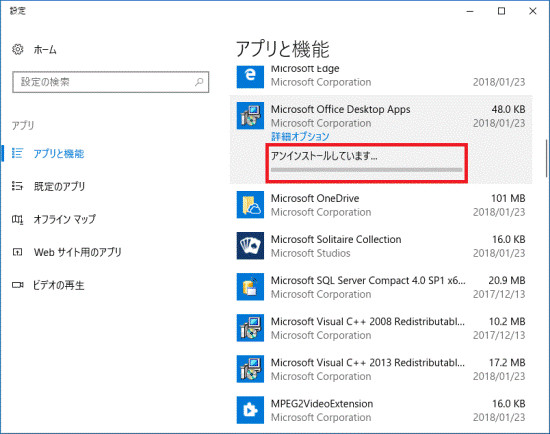Click the 既定のアプリ icon
Viewport: 550px width, 434px height.
point(17,186)
